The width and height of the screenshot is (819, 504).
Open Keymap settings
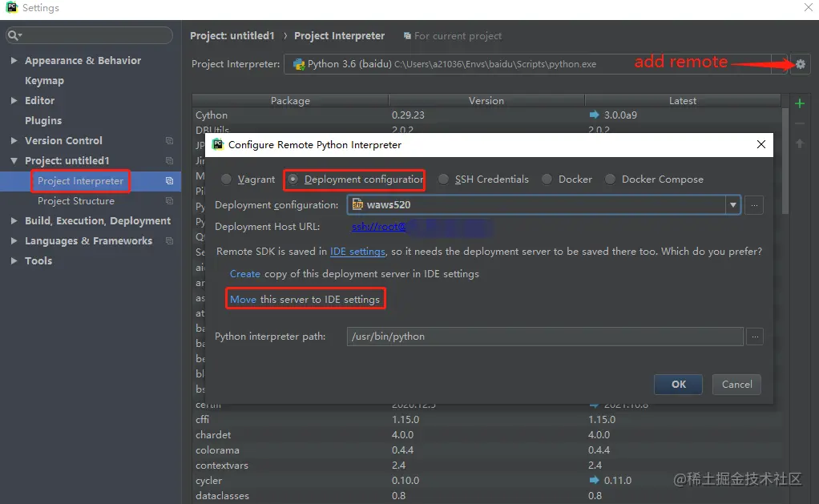44,80
